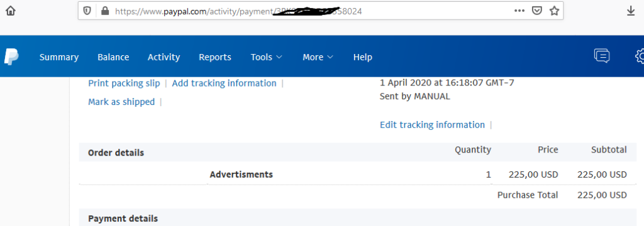Open the PayPal settings gear icon
The height and width of the screenshot is (226, 644).
point(640,56)
